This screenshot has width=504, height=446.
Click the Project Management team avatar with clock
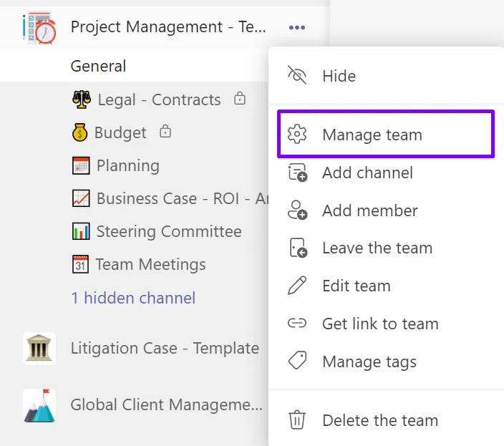pos(39,28)
